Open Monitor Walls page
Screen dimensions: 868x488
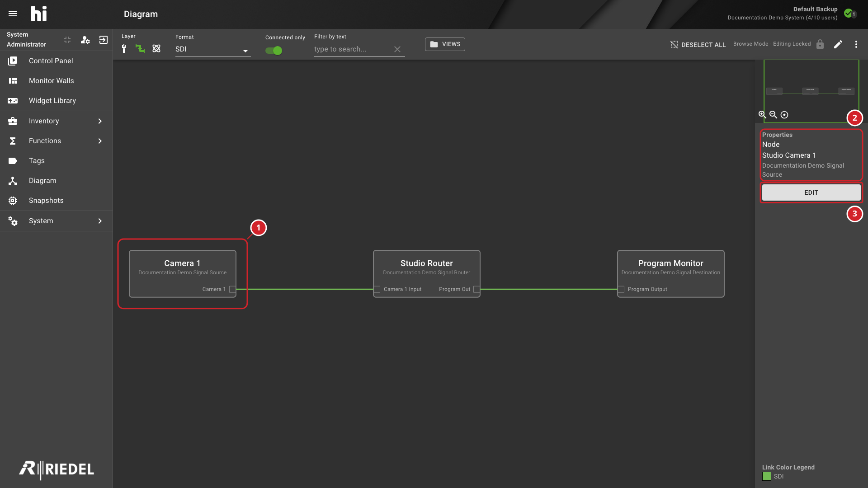click(56, 81)
